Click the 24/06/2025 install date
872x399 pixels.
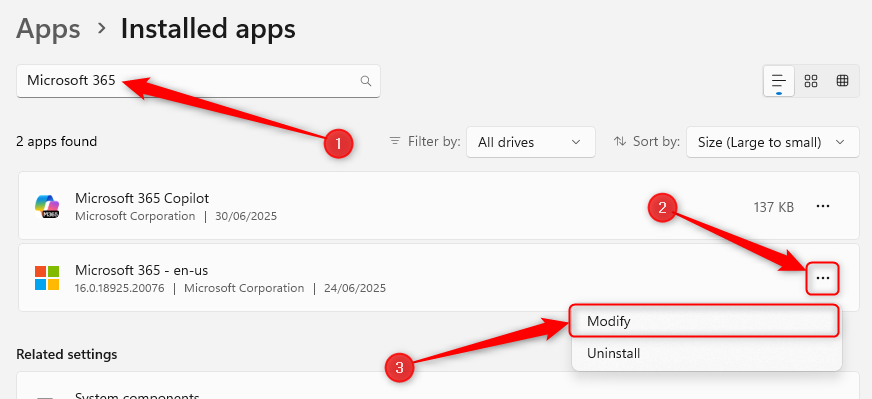[355, 288]
